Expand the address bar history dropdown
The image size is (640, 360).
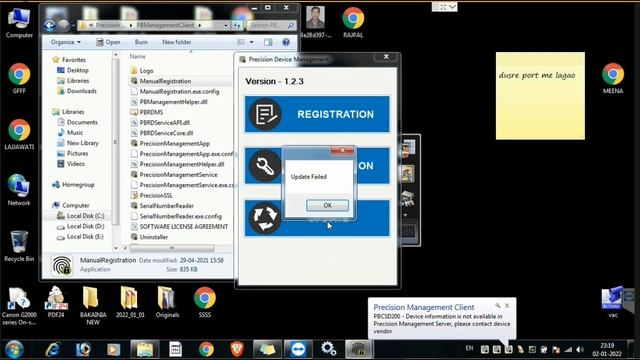(226, 25)
